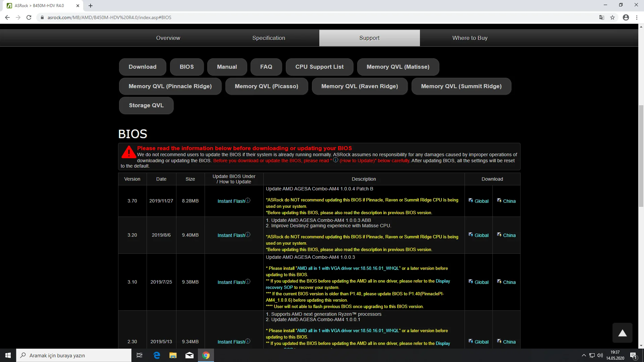Open Chrome from the taskbar

206,355
